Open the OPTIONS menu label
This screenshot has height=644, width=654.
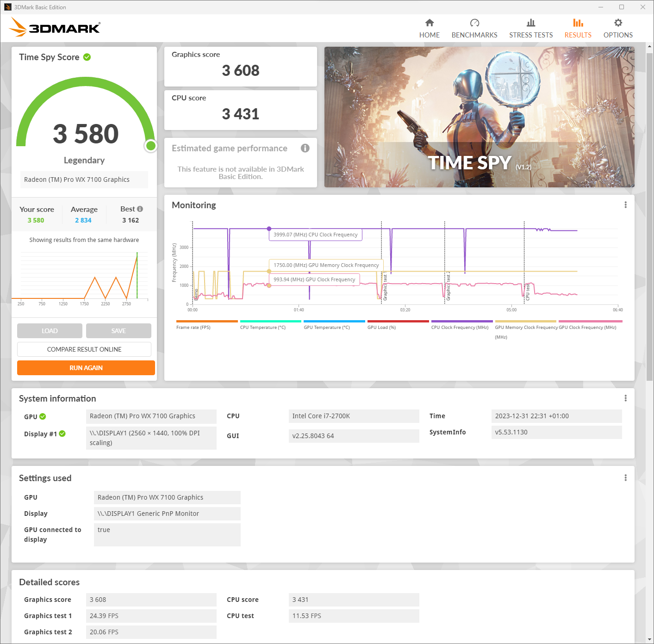click(x=618, y=35)
